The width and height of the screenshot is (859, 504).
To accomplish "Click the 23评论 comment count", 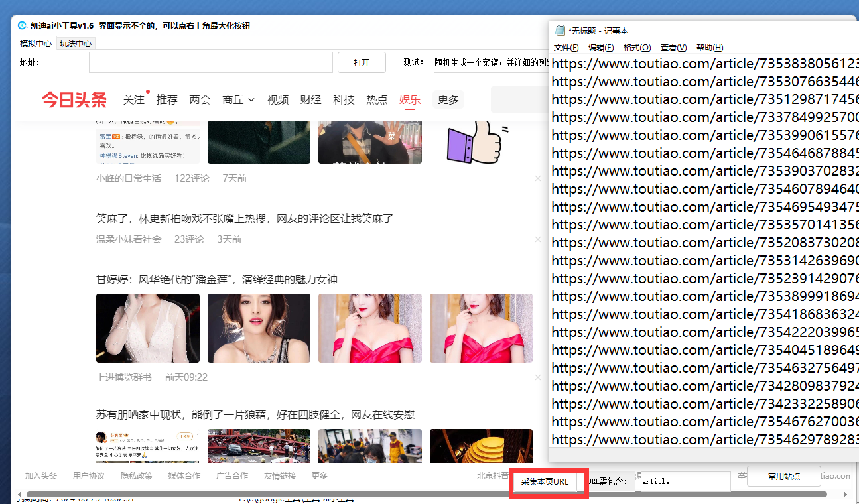I will tap(189, 239).
